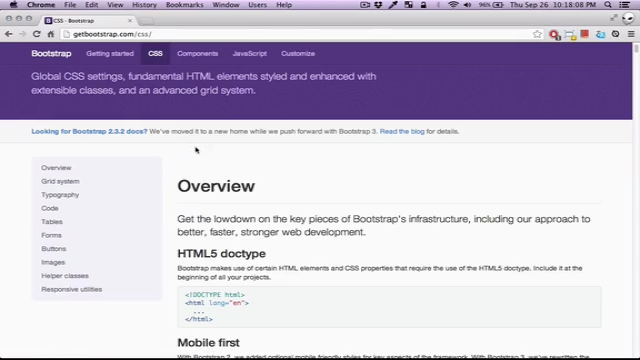Click the Bluetooth menu bar icon
Screen dimensions: 640x360
click(438, 5)
